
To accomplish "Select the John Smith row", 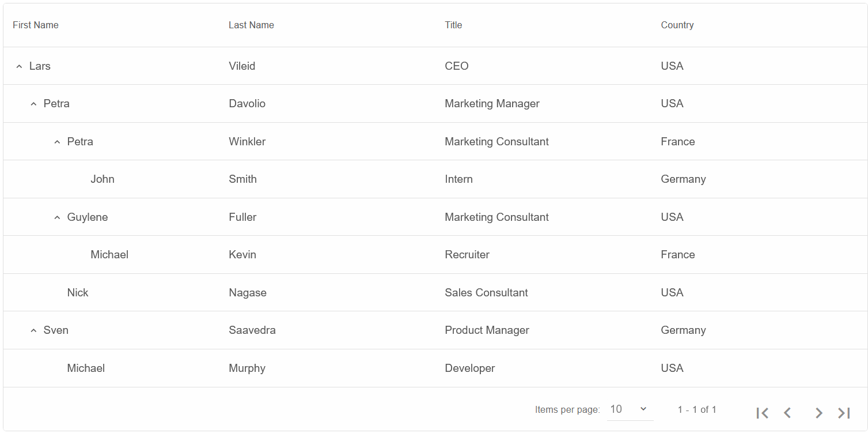I will (435, 179).
